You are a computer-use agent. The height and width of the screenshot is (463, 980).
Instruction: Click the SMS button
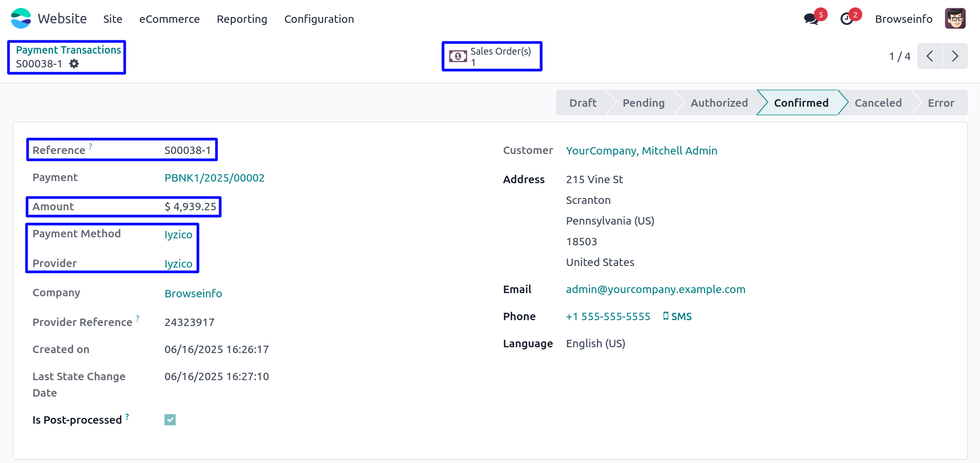click(x=678, y=316)
